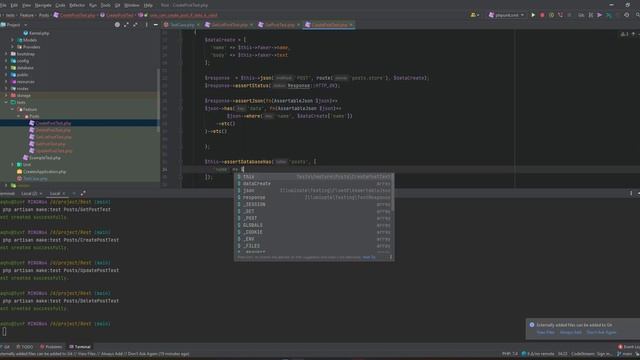Click the notification info icon in the Git popup
This screenshot has width=640, height=360.
click(532, 325)
